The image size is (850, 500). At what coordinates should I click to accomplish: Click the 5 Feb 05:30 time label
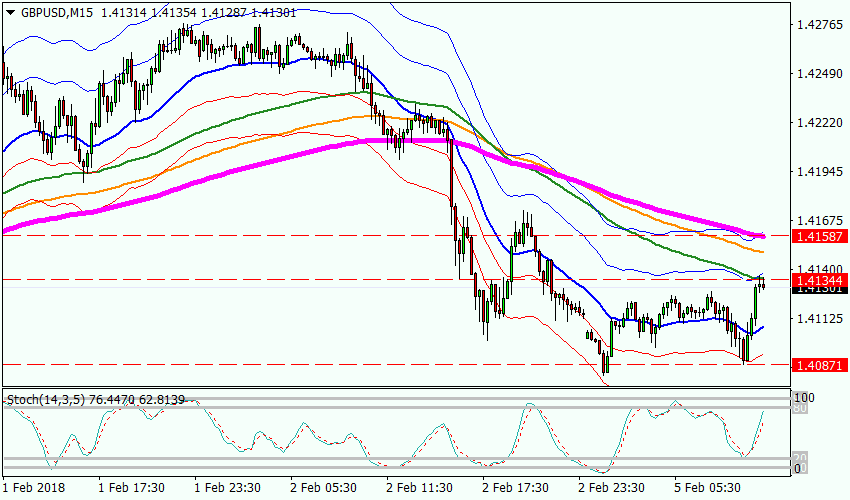coord(707,488)
